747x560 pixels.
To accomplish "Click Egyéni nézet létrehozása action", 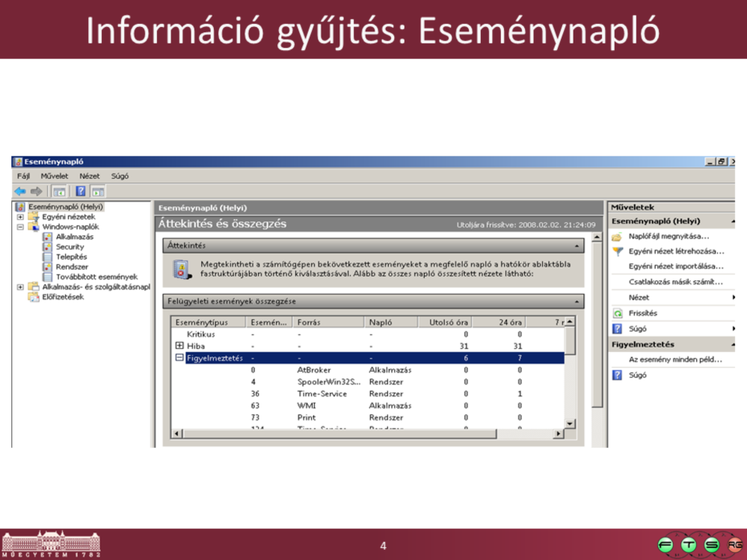I will pos(676,251).
